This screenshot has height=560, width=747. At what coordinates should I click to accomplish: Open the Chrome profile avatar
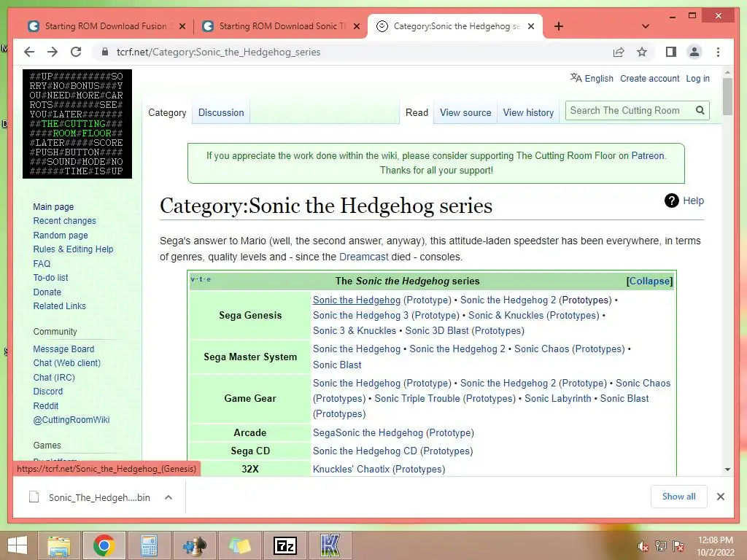click(694, 52)
